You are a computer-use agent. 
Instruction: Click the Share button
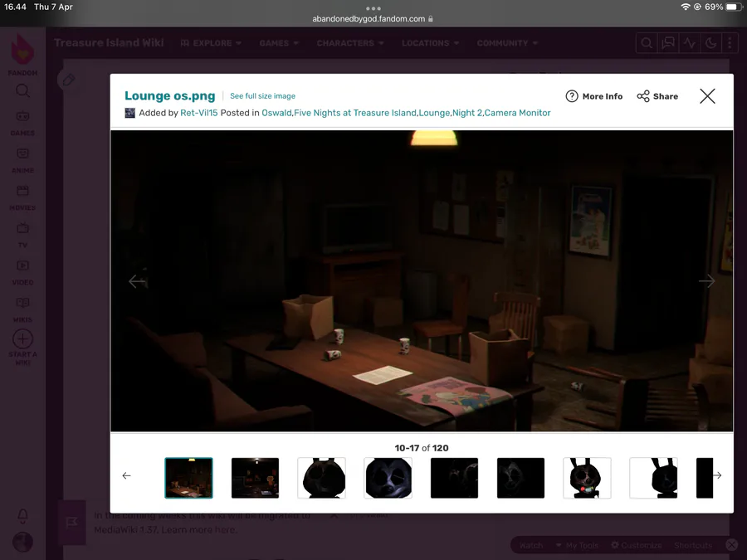tap(657, 96)
